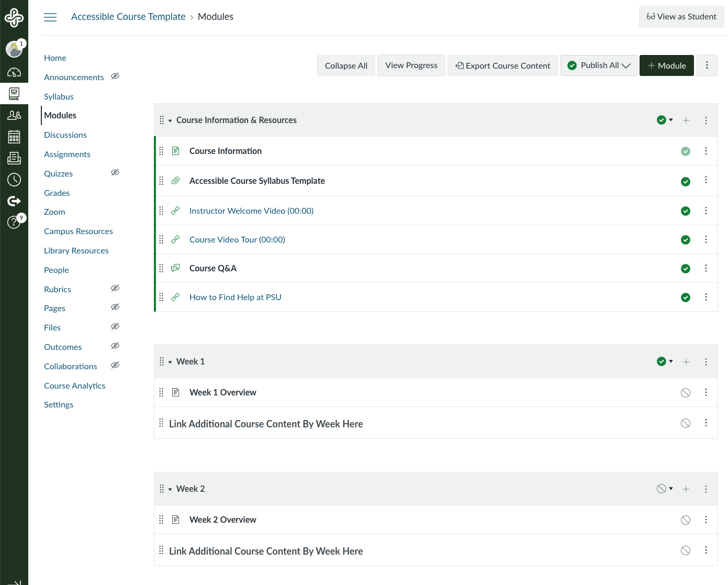Open the Publish All dropdown
The height and width of the screenshot is (585, 728).
(599, 65)
